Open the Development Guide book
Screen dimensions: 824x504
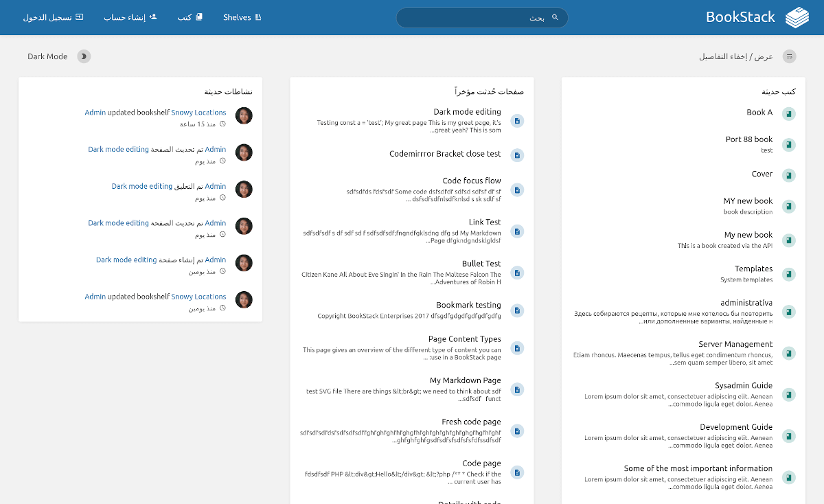[736, 427]
